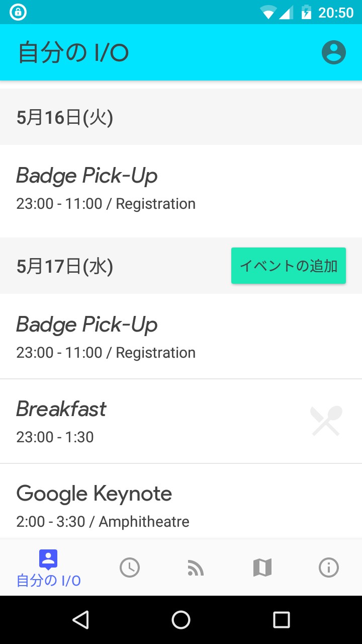Tap the Wi-Fi status icon
Screen dimensions: 362x644
(268, 12)
